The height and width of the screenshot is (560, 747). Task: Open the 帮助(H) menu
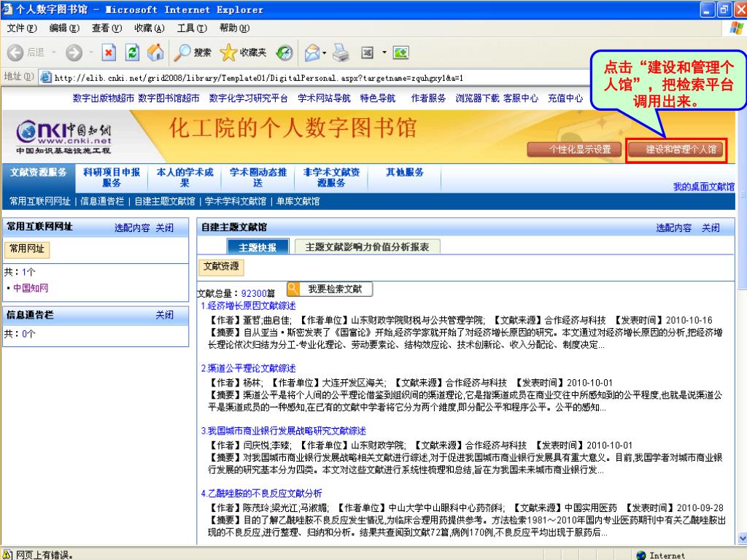point(234,28)
